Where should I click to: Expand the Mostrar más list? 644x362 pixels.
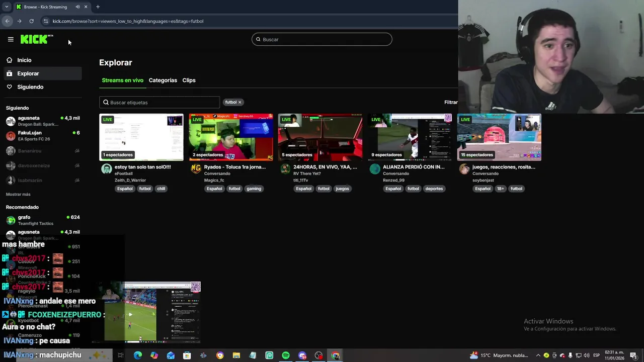click(18, 194)
